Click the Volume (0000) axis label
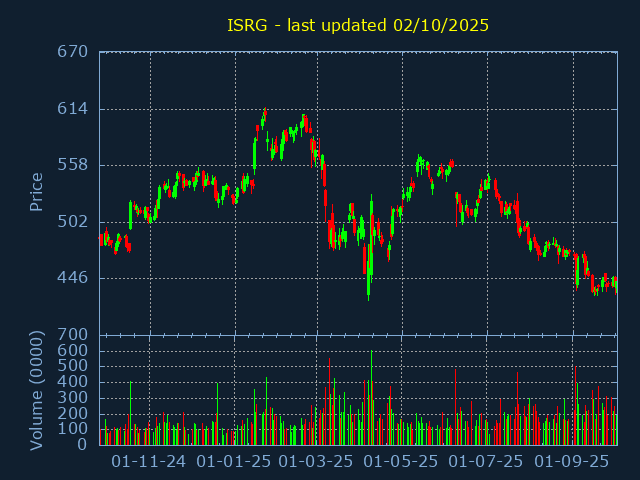Image resolution: width=640 pixels, height=480 pixels. [x=37, y=389]
